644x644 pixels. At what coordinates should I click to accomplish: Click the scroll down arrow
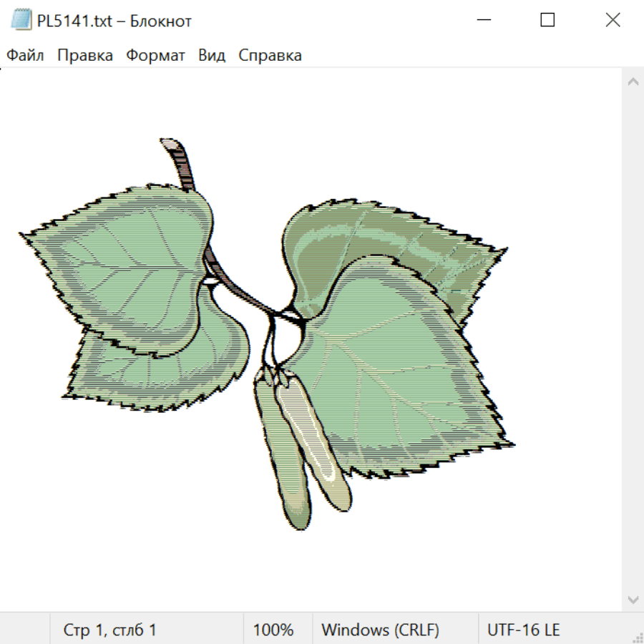[x=633, y=599]
